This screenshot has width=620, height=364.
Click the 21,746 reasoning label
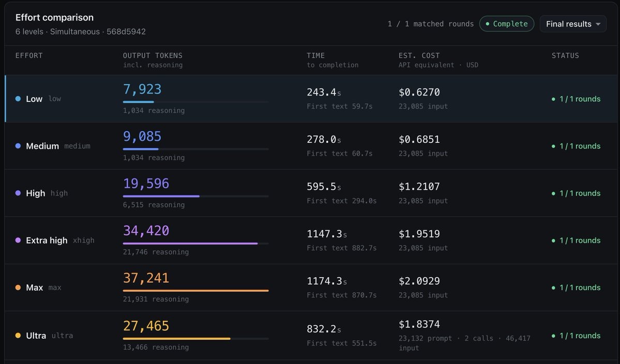point(156,252)
